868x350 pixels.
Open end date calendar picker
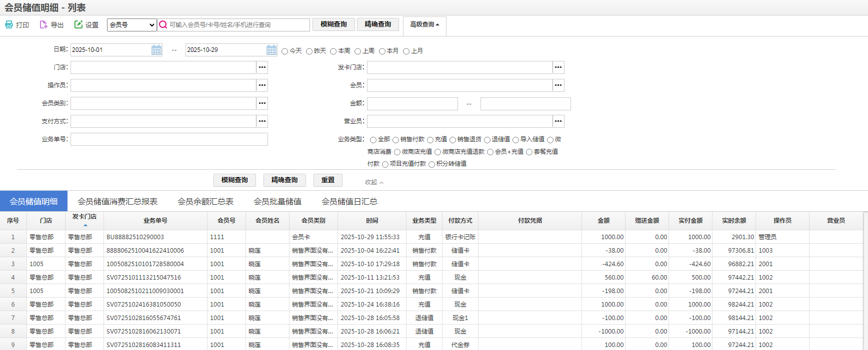point(271,50)
